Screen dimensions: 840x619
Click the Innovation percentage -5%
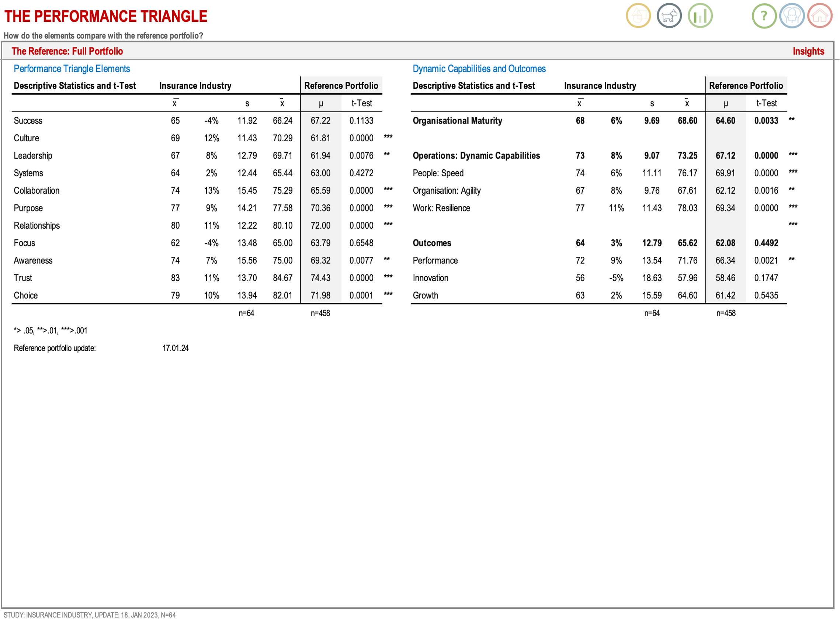click(617, 278)
